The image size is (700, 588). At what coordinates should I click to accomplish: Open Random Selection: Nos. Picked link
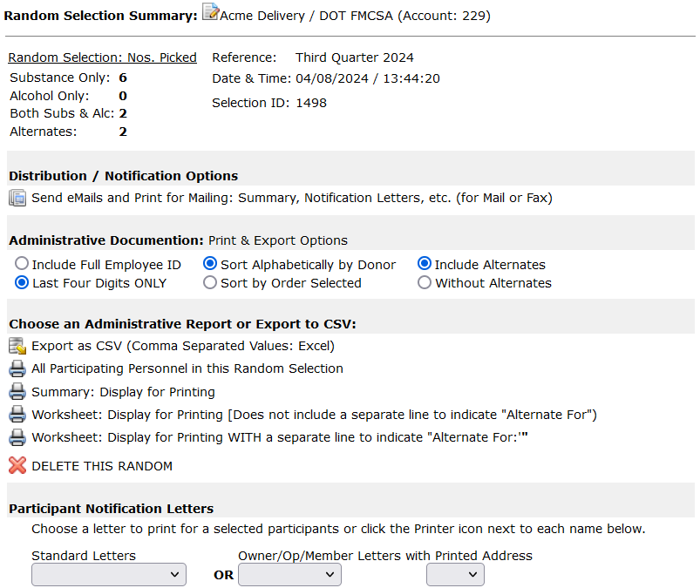pos(102,57)
